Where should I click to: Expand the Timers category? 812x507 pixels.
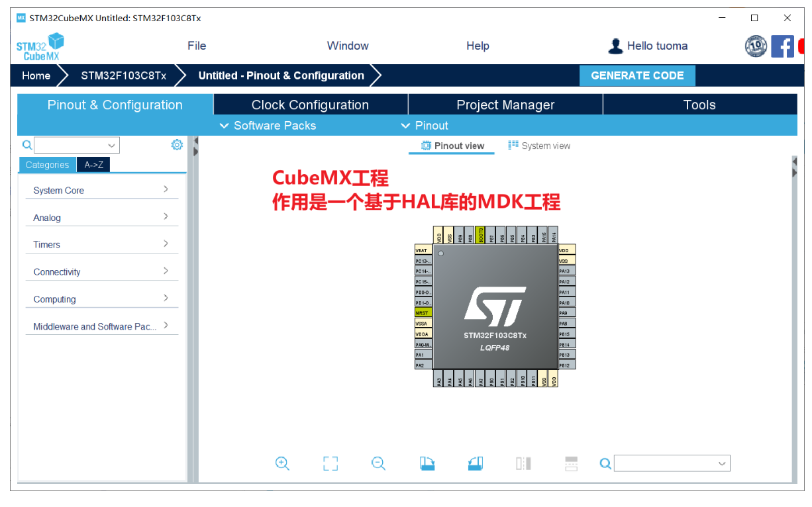tap(102, 244)
